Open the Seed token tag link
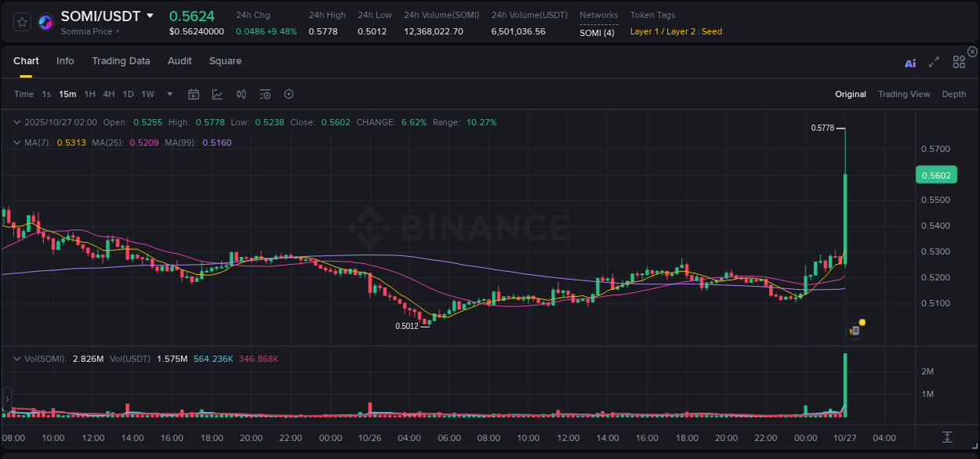The image size is (980, 459). tap(712, 31)
